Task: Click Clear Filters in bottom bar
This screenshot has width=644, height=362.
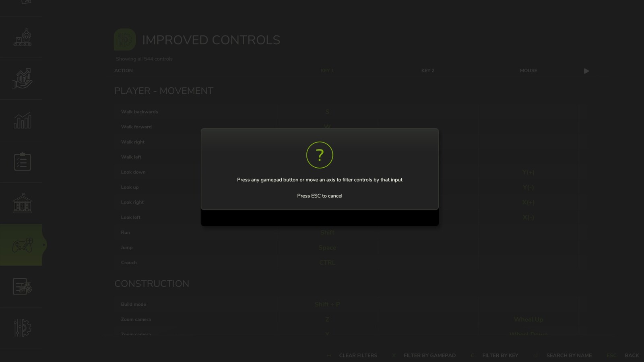Action: (x=358, y=356)
